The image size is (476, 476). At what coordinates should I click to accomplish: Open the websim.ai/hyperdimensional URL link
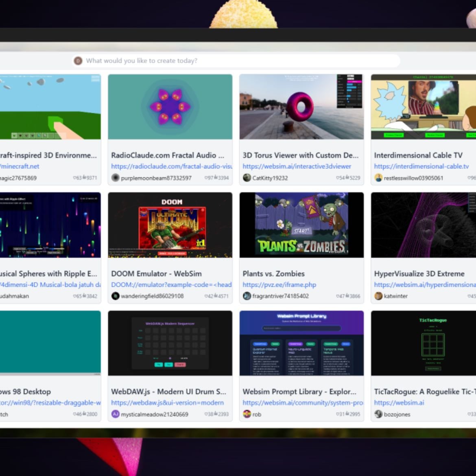click(425, 285)
